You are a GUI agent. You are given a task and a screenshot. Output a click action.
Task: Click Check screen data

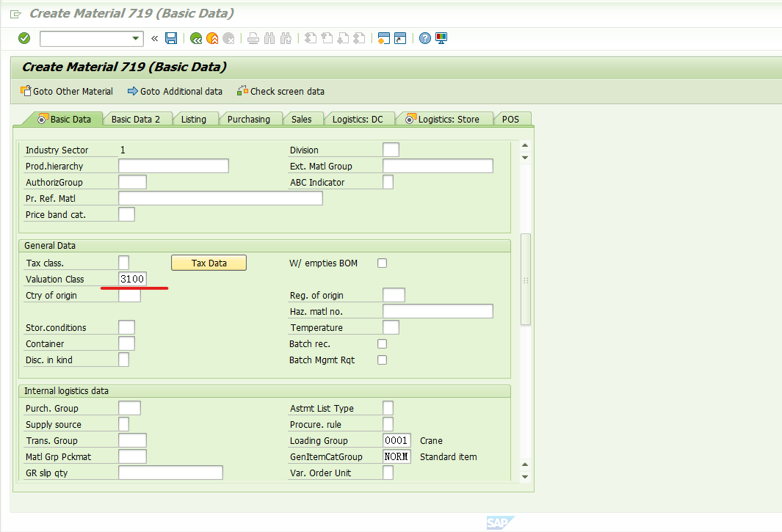(280, 92)
